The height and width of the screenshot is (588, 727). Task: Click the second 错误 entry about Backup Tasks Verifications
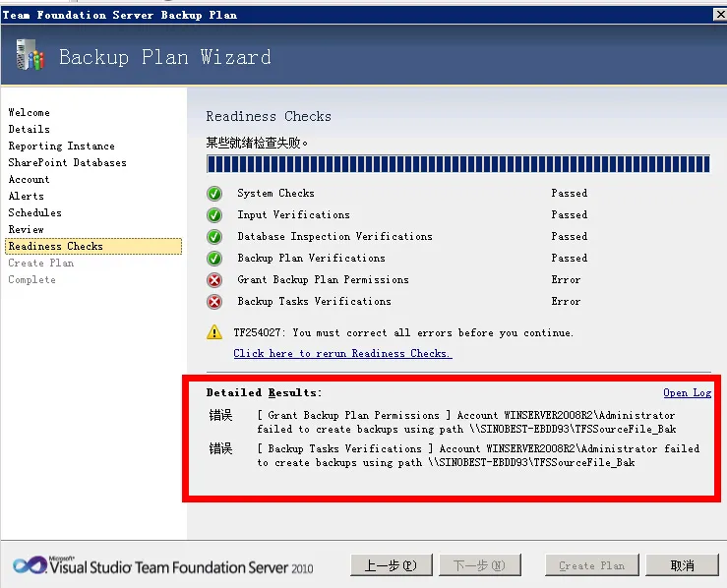[x=454, y=455]
